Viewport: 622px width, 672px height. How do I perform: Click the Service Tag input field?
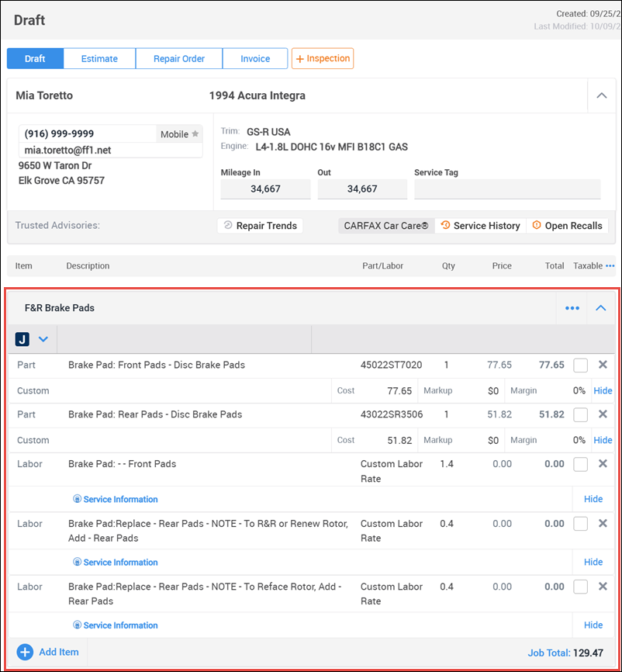pyautogui.click(x=507, y=189)
